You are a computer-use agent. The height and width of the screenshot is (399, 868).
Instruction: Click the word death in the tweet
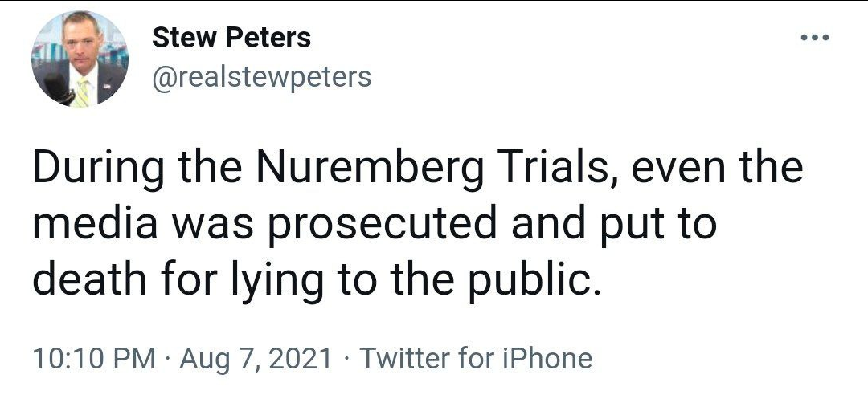90,281
